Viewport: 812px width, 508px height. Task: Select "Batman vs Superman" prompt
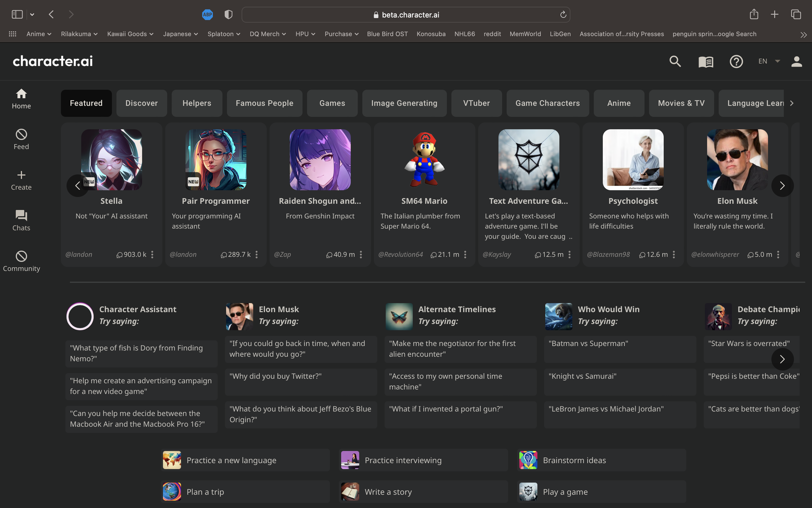coord(620,349)
